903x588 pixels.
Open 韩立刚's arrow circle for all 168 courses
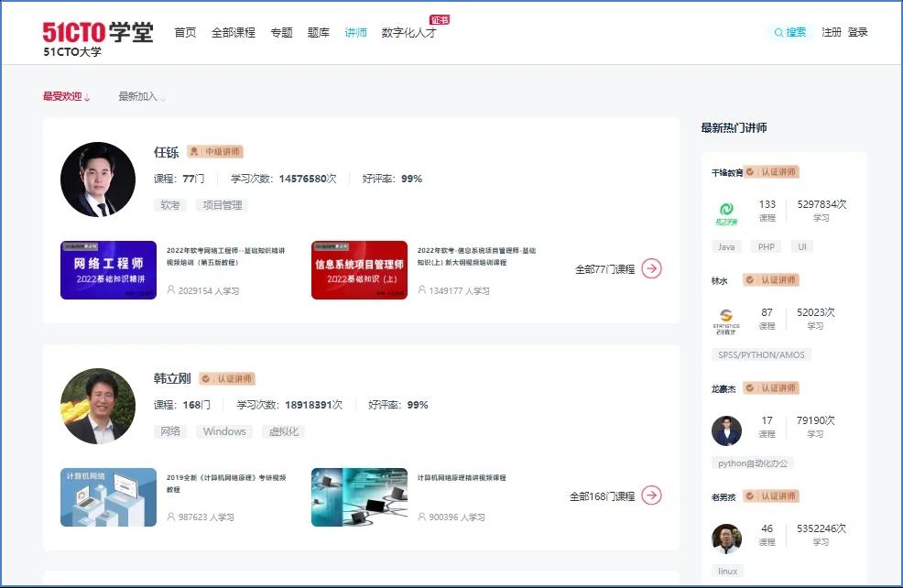tap(651, 495)
